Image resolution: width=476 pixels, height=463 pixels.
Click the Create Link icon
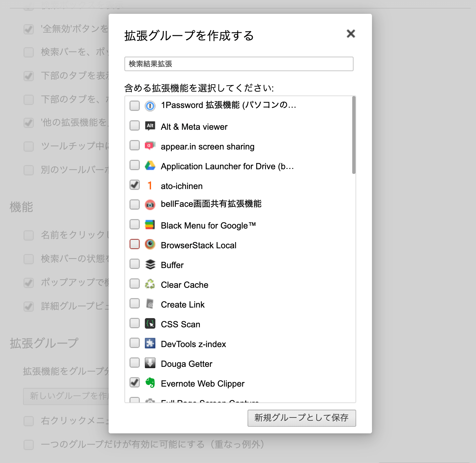[x=150, y=304]
